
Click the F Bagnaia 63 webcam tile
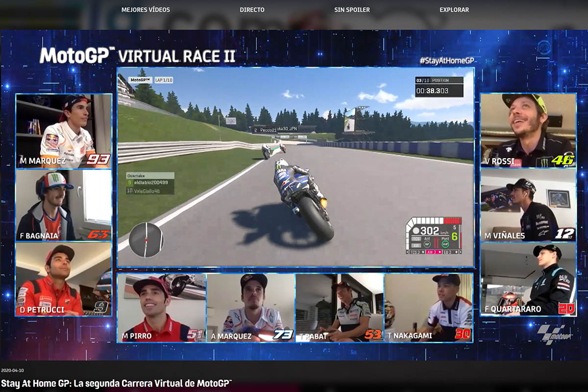(x=64, y=205)
